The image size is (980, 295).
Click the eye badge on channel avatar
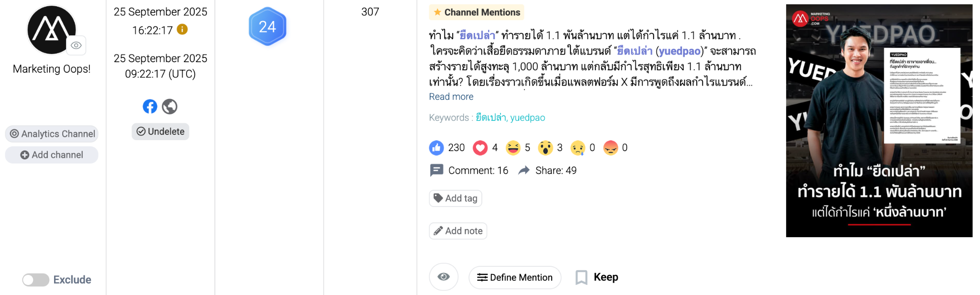coord(76,45)
